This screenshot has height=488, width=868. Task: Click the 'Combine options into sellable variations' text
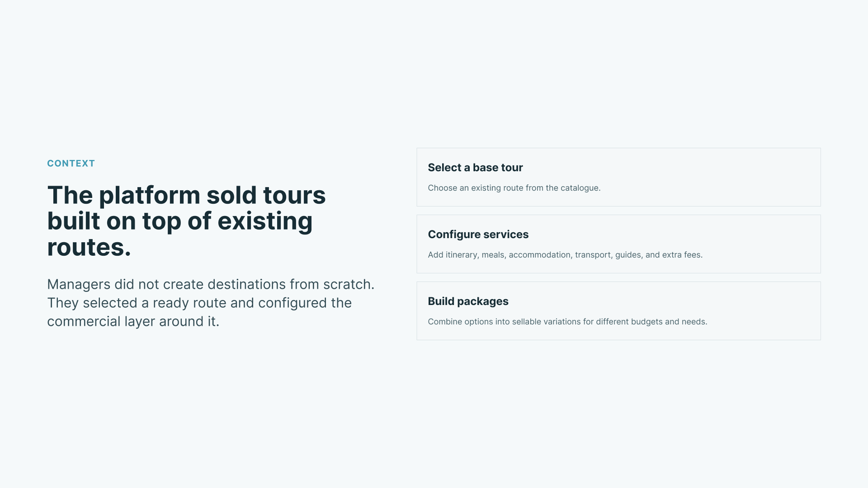pyautogui.click(x=567, y=322)
